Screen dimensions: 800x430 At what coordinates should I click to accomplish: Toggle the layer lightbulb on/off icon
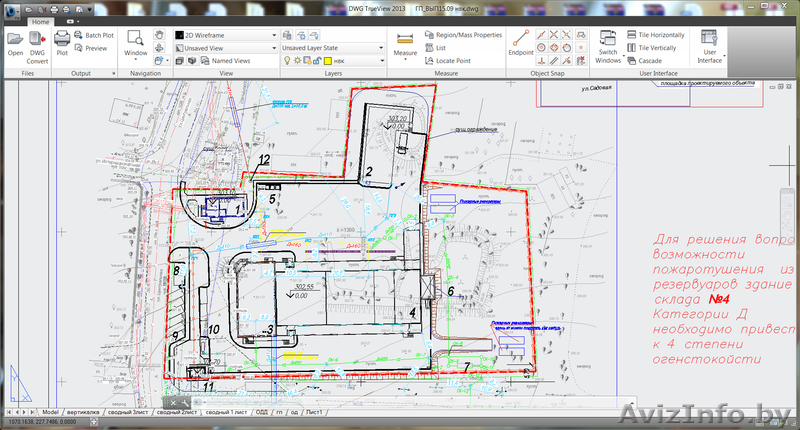coord(286,61)
